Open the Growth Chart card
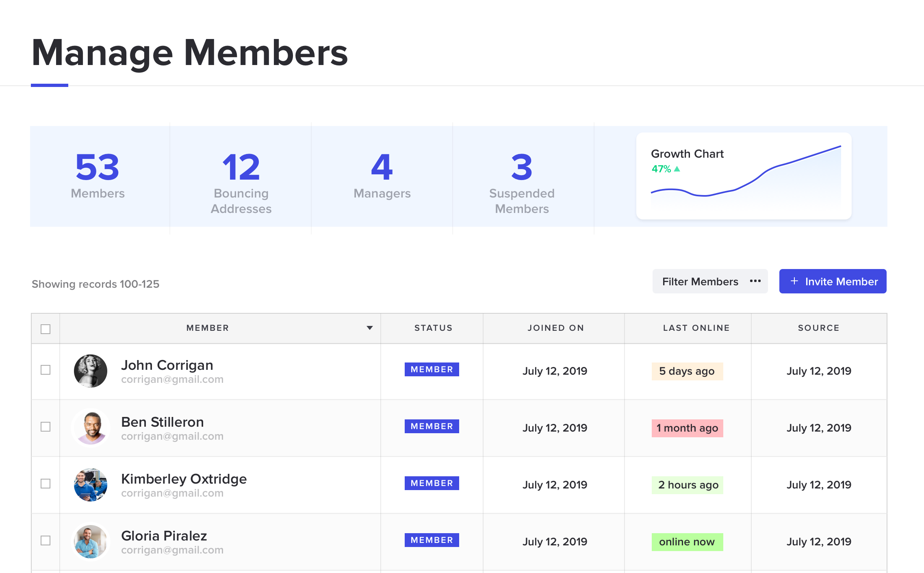924x573 pixels. tap(744, 176)
